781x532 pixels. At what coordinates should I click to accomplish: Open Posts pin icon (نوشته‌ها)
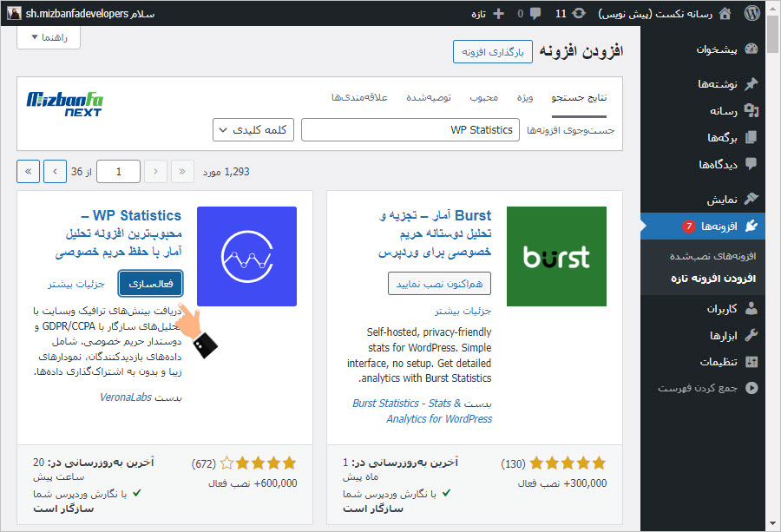pyautogui.click(x=751, y=83)
